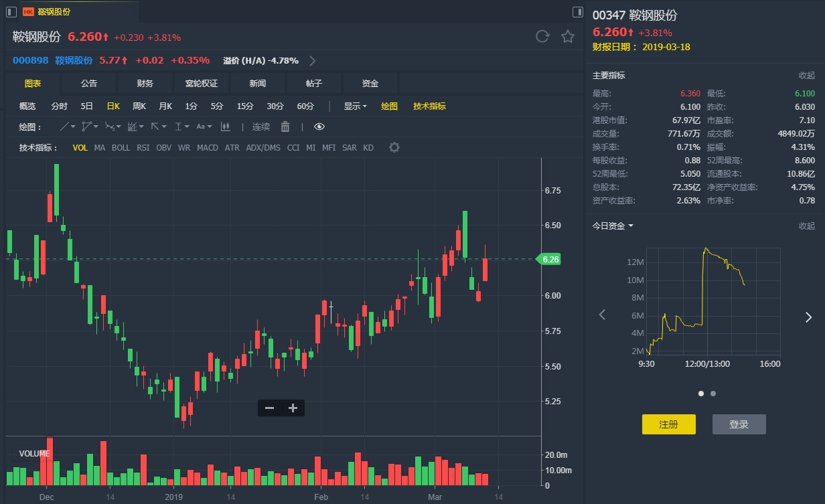The width and height of the screenshot is (825, 504).
Task: Toggle the right sidebar panel icon
Action: [x=579, y=11]
